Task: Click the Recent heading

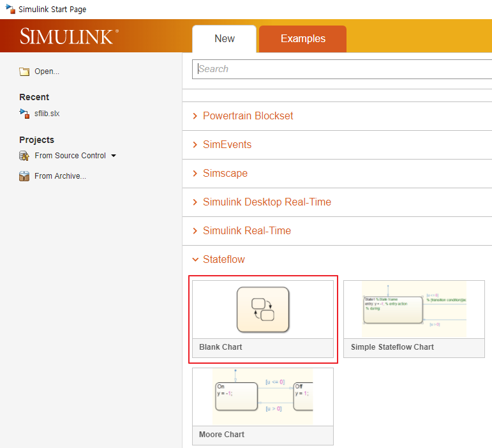Action: pyautogui.click(x=34, y=97)
